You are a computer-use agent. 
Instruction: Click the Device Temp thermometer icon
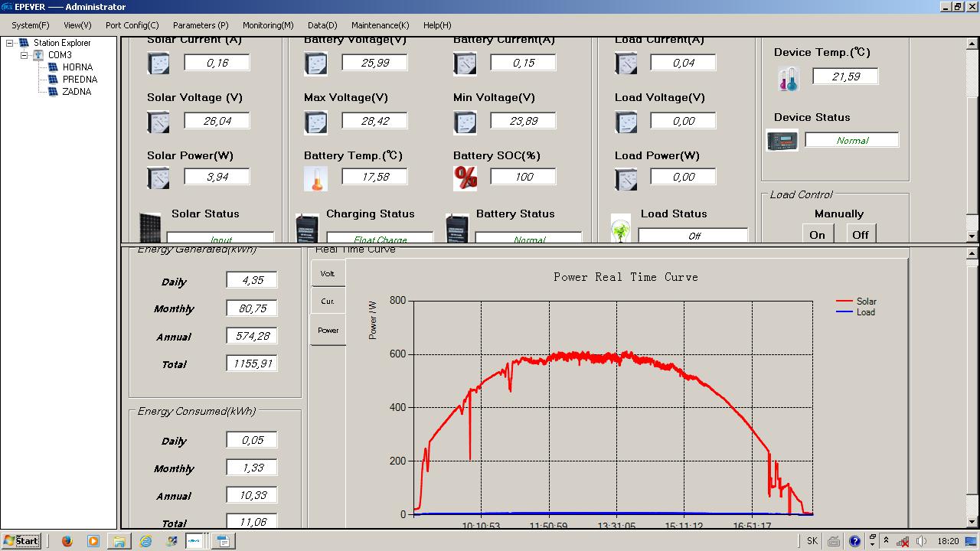click(789, 78)
